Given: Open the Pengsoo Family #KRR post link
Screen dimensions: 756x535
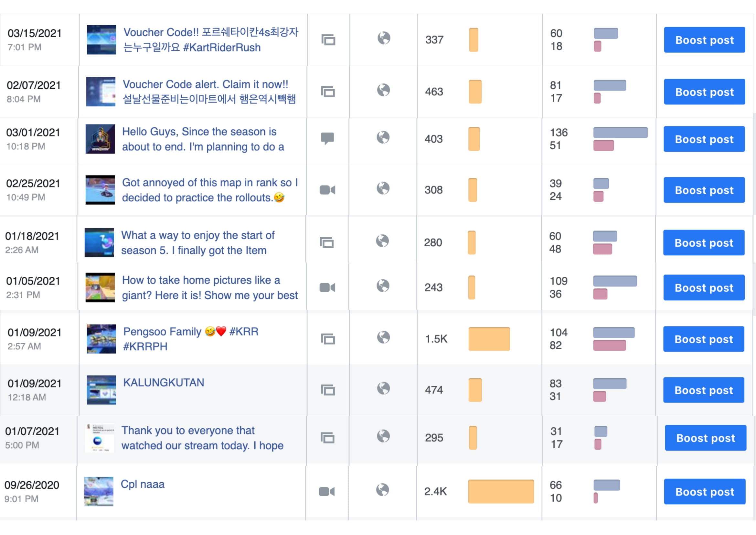Looking at the screenshot, I should click(x=191, y=339).
